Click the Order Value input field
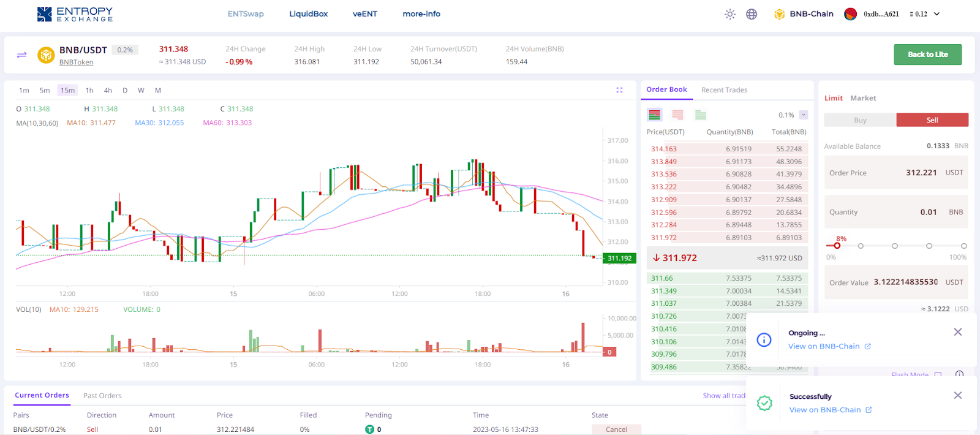The image size is (980, 435). (896, 282)
